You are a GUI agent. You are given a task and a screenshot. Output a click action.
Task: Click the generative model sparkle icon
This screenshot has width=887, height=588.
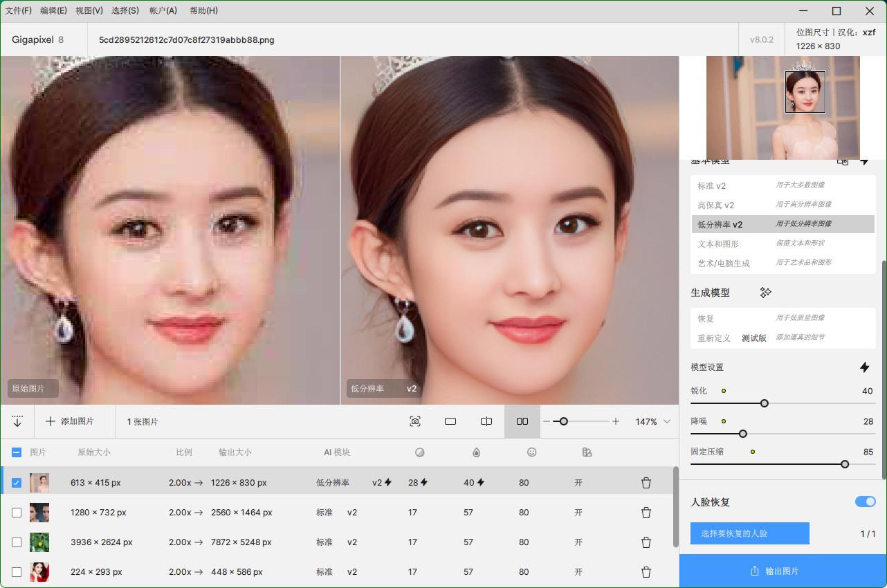(x=765, y=293)
